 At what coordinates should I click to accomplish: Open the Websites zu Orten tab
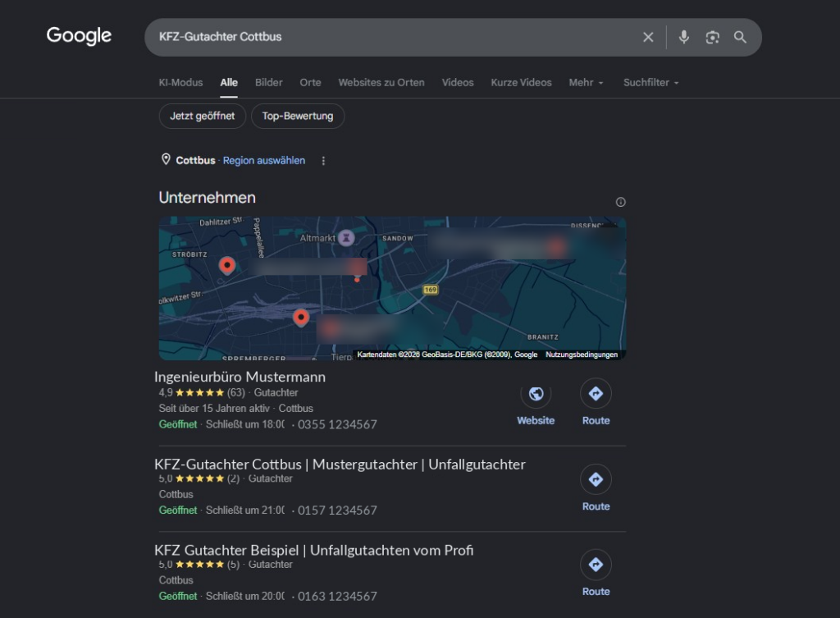coord(381,83)
